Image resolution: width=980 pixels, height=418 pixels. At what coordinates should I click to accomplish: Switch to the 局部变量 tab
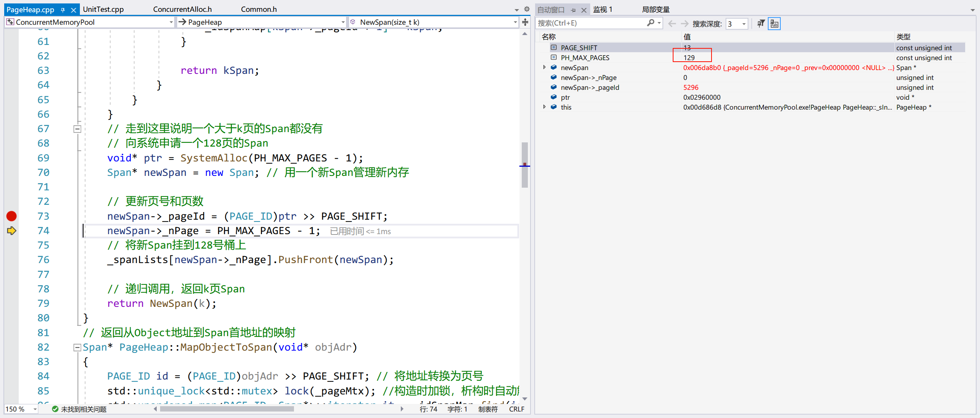(x=656, y=10)
